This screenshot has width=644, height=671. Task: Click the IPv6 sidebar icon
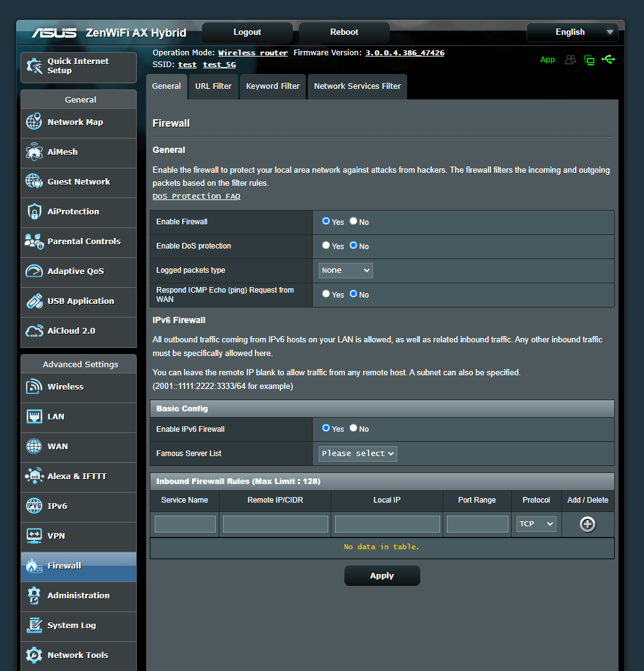click(x=34, y=506)
